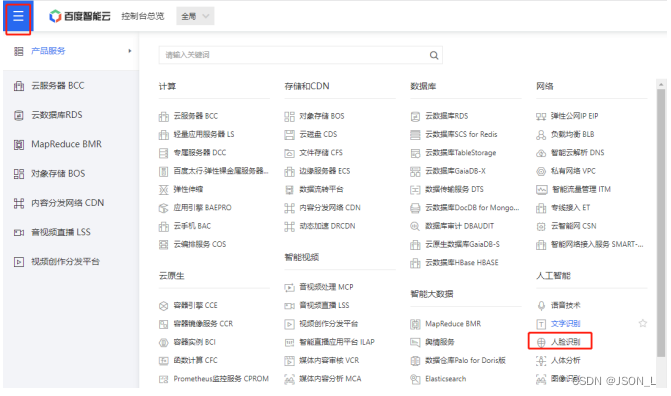
Task: Click sidebar 云数据库RDS icon
Action: click(19, 115)
